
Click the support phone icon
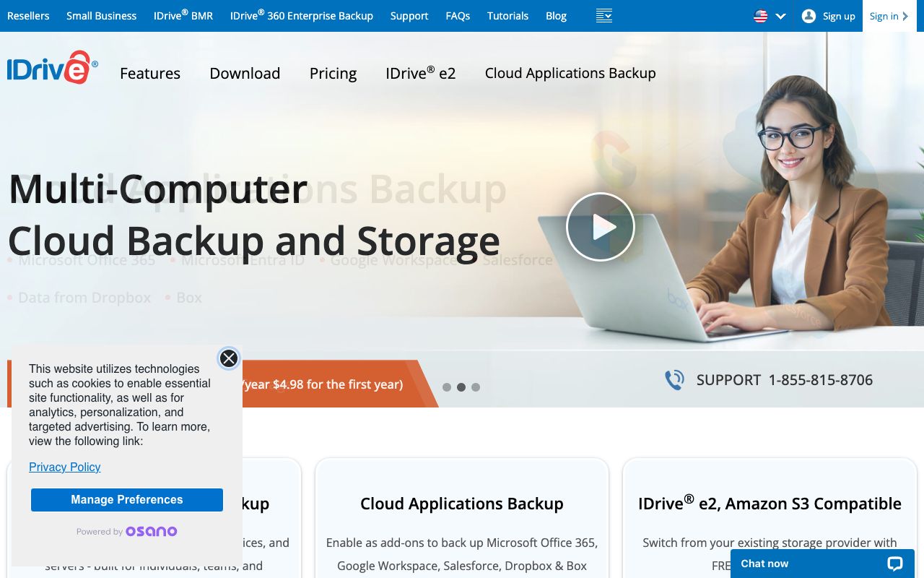(674, 380)
